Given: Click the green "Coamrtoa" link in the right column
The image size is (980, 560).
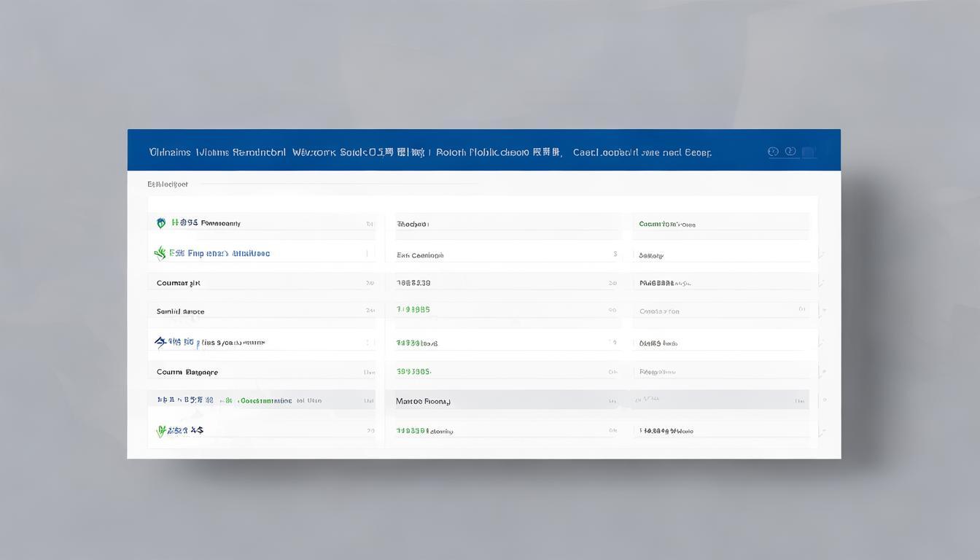Looking at the screenshot, I should click(666, 225).
